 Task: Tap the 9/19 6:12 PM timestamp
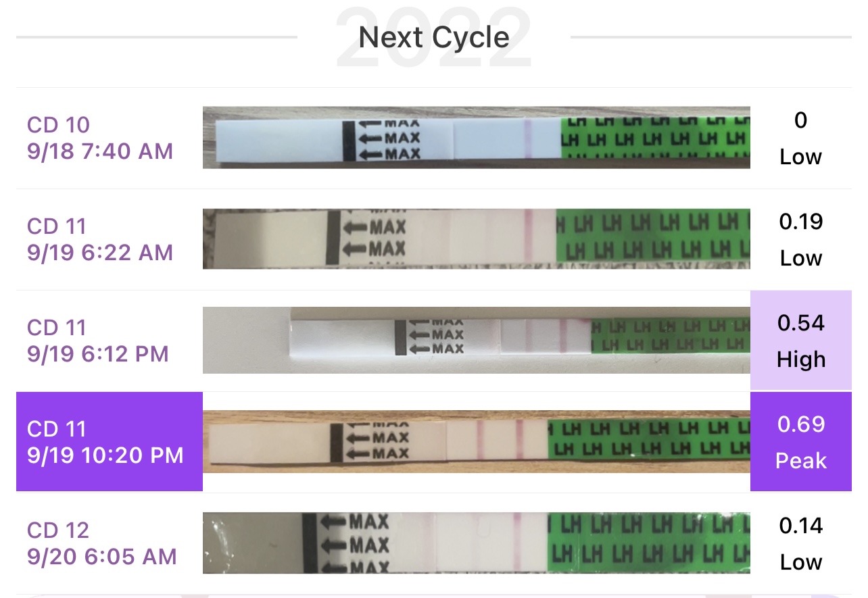(x=98, y=354)
